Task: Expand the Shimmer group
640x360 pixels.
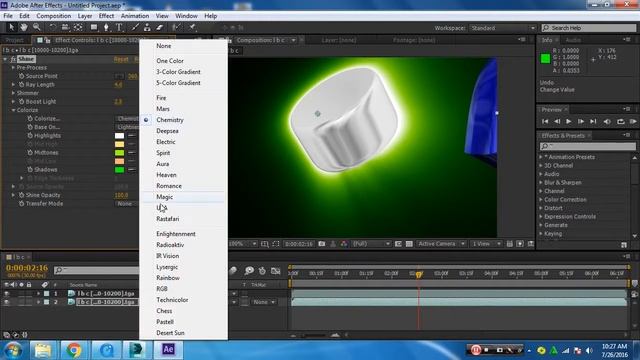Action: (13, 93)
